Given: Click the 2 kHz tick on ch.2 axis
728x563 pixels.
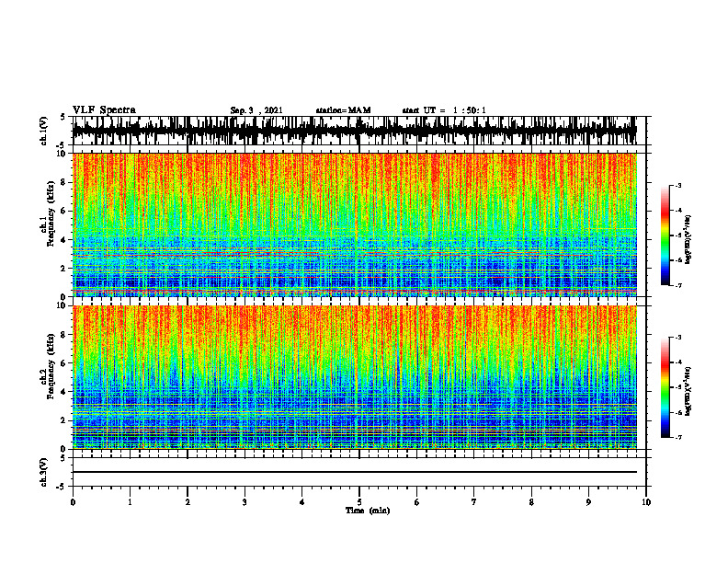Looking at the screenshot, I should 64,420.
